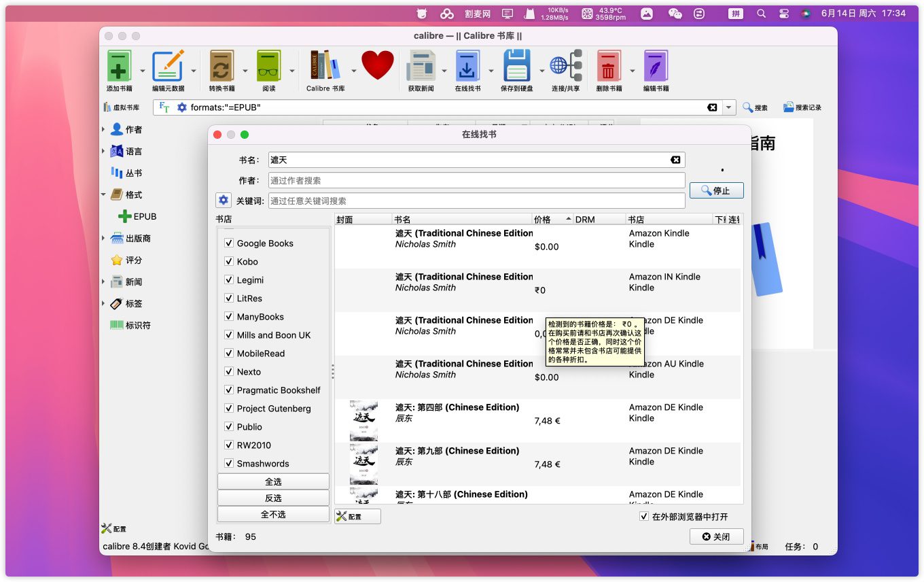Click the red heart donate icon
Screen dimensions: 924x582
[x=377, y=66]
